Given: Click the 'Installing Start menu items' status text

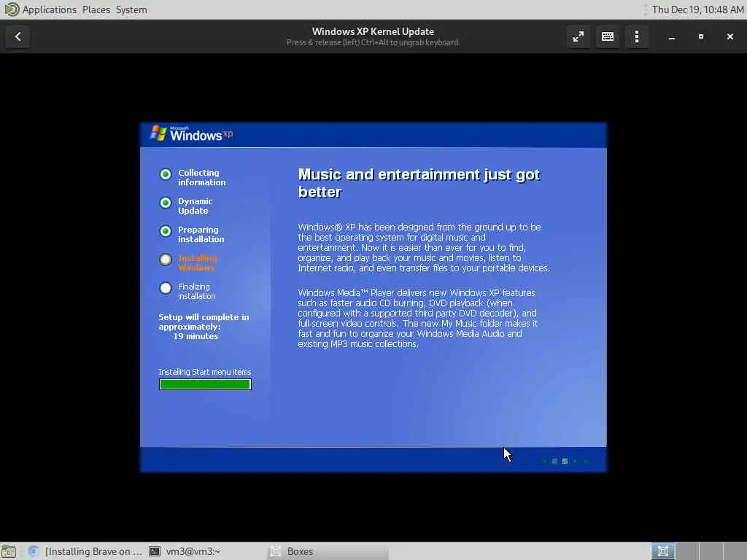Looking at the screenshot, I should 204,372.
